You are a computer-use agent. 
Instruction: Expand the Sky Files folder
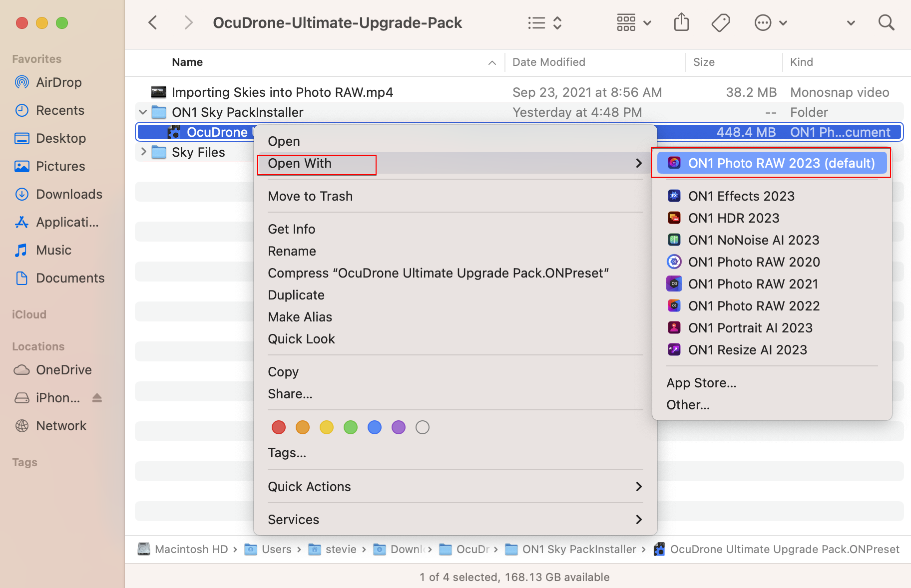143,152
